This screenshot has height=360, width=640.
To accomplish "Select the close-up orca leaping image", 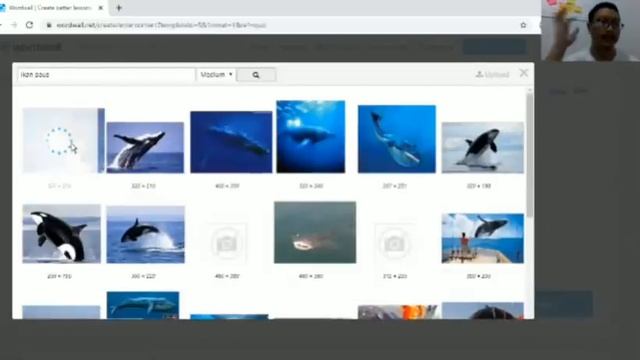I will point(61,233).
